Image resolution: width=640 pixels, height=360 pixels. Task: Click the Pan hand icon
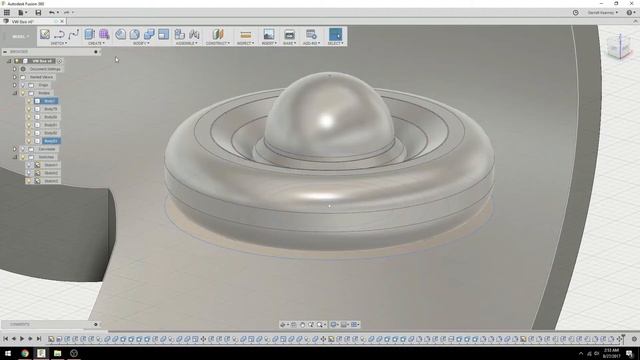(302, 324)
